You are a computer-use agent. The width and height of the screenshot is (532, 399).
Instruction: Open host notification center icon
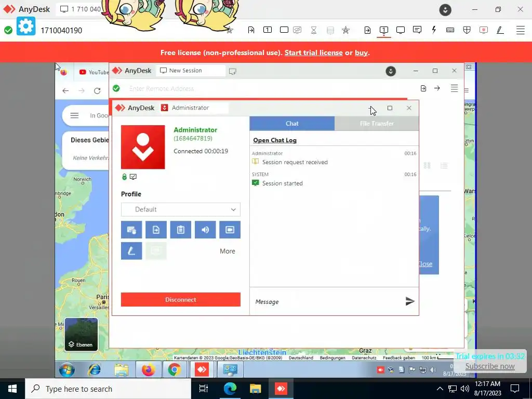point(515,389)
